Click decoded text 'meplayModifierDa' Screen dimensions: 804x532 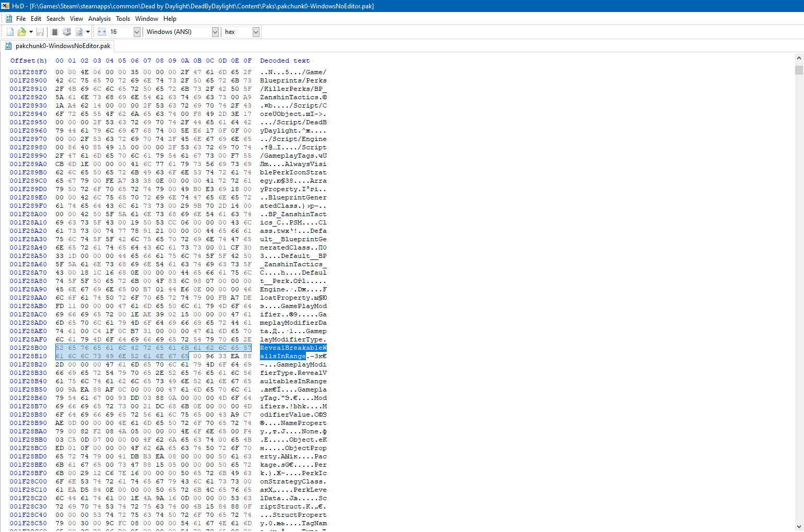[293, 323]
